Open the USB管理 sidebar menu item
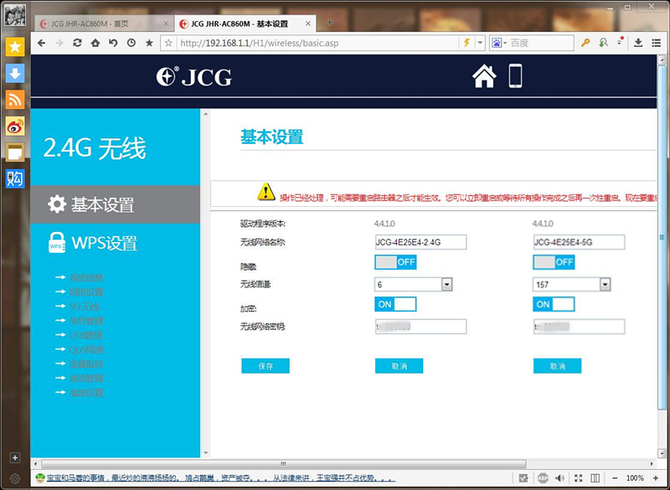This screenshot has width=670, height=490. coord(86,335)
